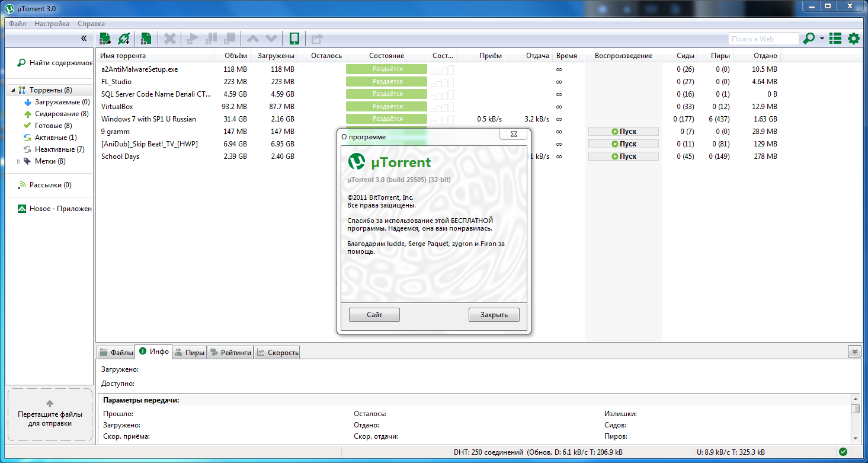
Task: Collapse detail pane with double-arrow button
Action: [x=854, y=351]
